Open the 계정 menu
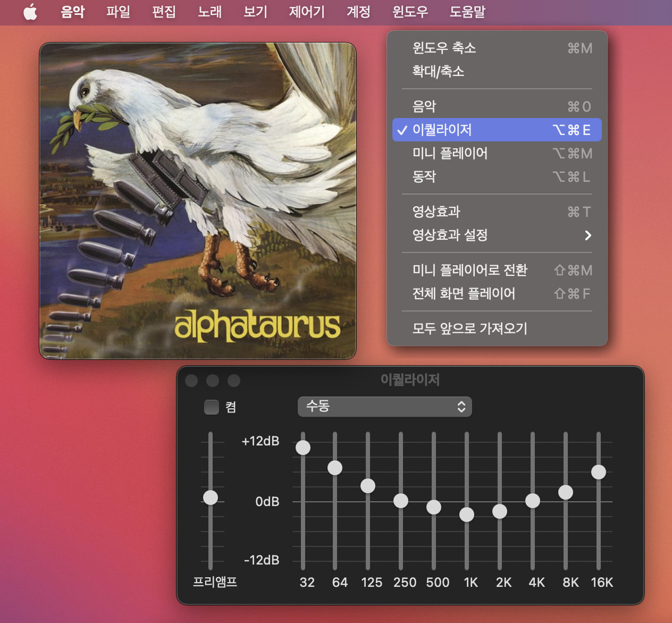This screenshot has width=672, height=623. [x=358, y=12]
